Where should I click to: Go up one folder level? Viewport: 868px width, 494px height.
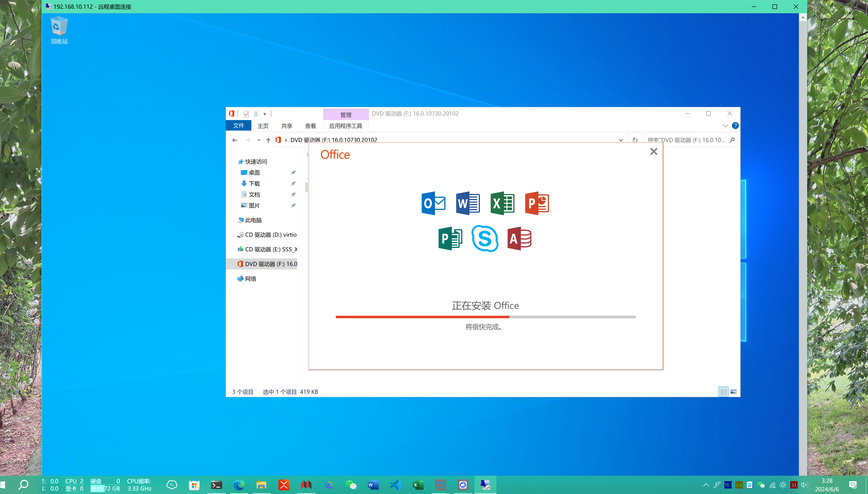pyautogui.click(x=268, y=140)
